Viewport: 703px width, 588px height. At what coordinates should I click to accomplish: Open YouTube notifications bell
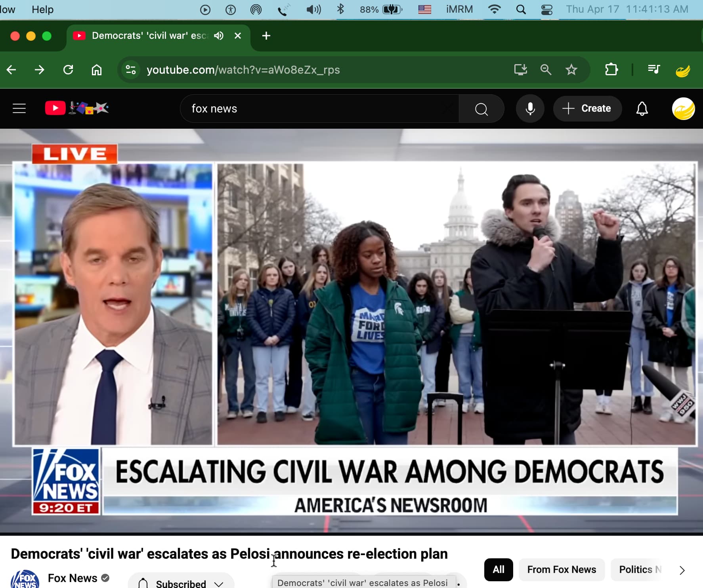[x=642, y=108]
